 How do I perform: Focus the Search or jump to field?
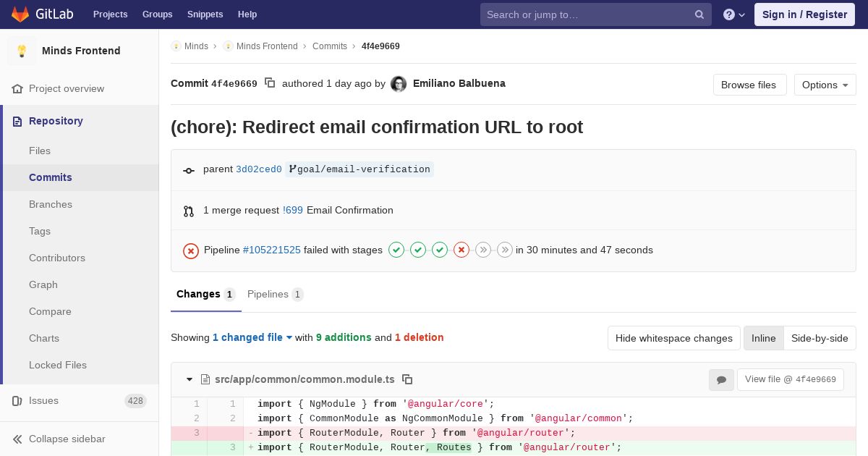point(596,14)
